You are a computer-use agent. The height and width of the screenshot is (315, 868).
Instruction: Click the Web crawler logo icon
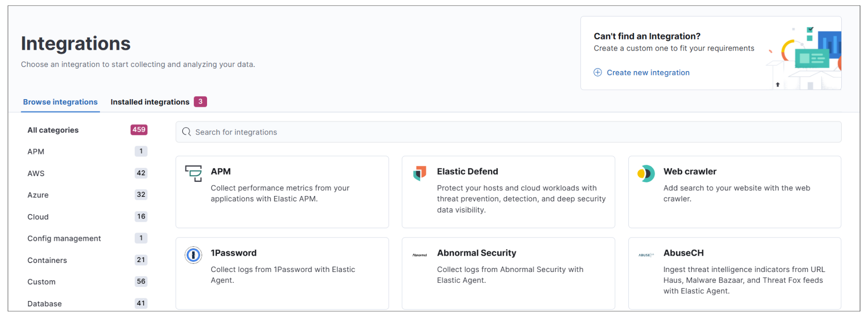(646, 173)
